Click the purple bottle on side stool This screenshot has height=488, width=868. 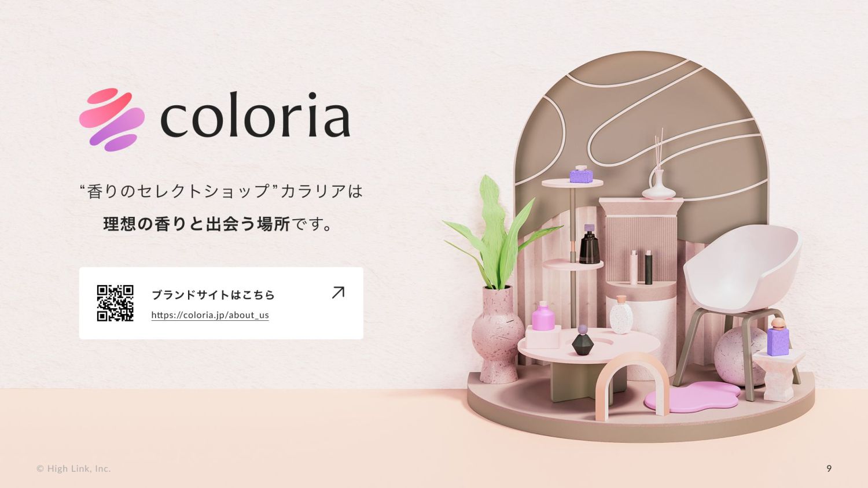click(x=778, y=336)
